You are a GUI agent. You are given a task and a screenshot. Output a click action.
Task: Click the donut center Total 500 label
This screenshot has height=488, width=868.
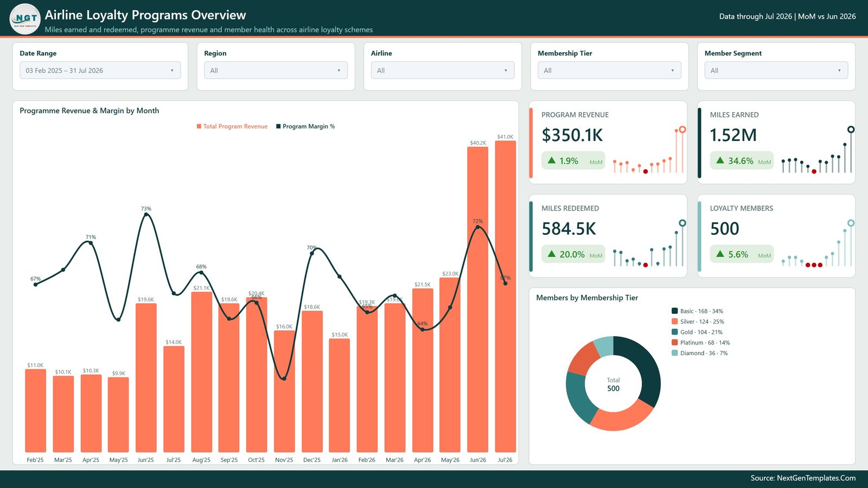tap(613, 384)
